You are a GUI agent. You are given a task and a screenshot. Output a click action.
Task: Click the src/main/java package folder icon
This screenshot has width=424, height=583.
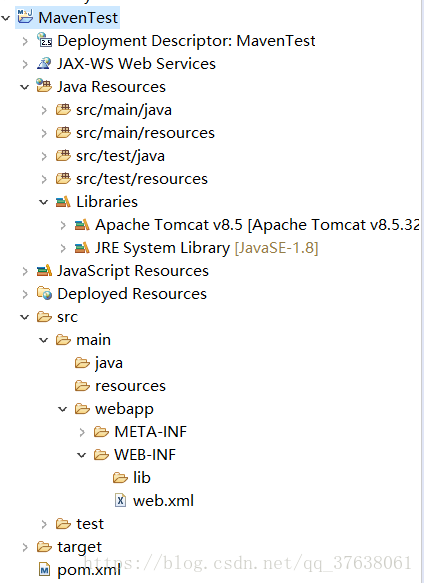[x=63, y=109]
